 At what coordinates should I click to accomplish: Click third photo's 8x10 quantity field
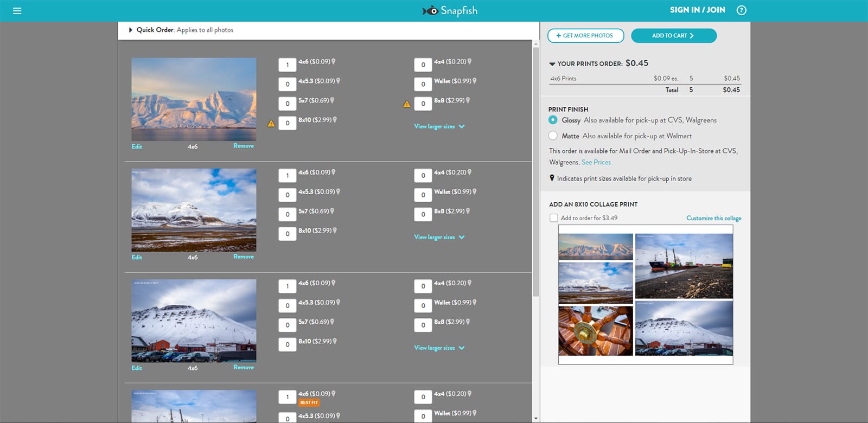[288, 344]
